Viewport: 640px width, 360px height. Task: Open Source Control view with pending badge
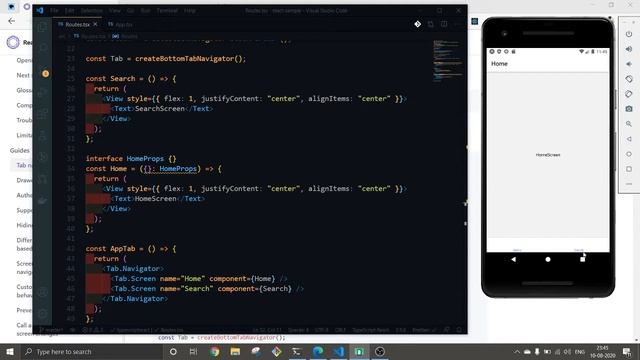click(x=44, y=72)
